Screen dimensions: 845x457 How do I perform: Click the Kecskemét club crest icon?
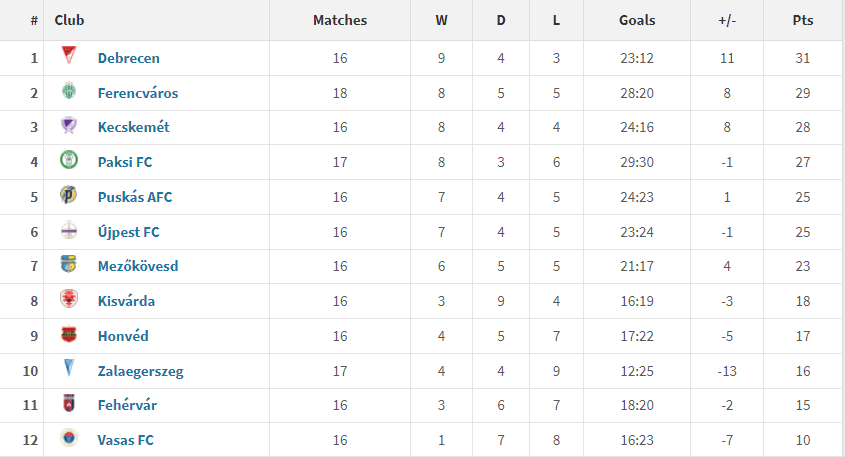[x=69, y=125]
